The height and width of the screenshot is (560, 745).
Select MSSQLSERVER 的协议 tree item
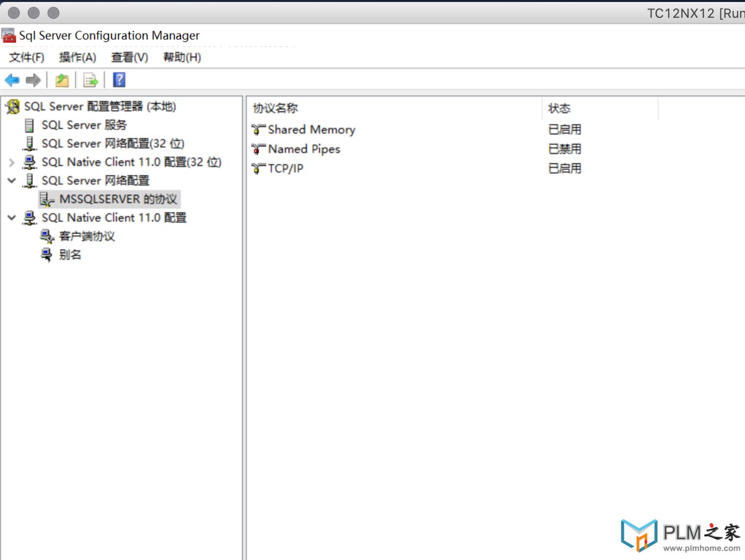point(118,199)
